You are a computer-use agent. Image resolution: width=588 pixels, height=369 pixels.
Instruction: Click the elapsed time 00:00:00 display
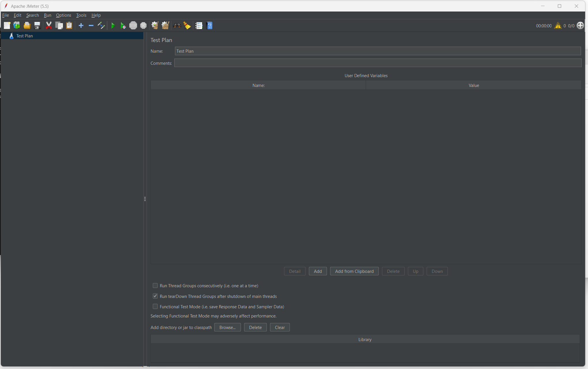tap(544, 26)
